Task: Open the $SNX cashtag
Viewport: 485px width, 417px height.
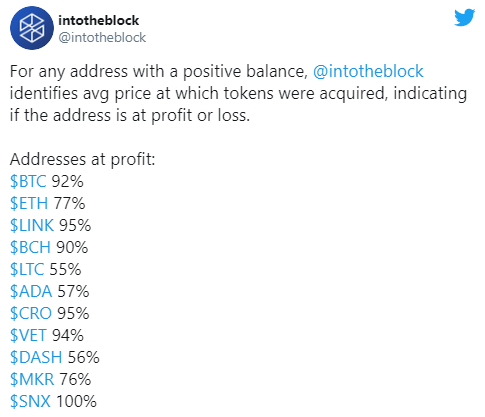Action: click(30, 401)
